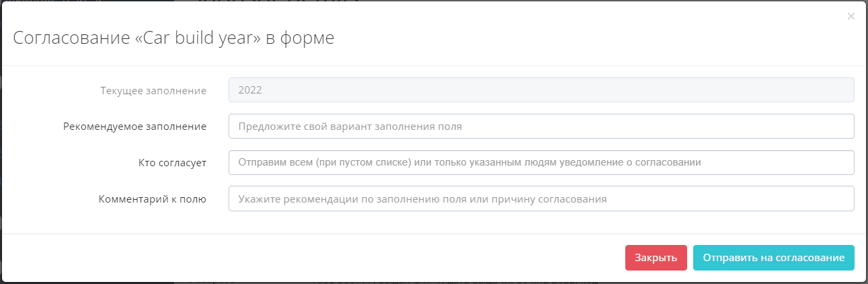Click the Кто согласует label
Viewport: 868px width, 284px height.
tap(168, 162)
